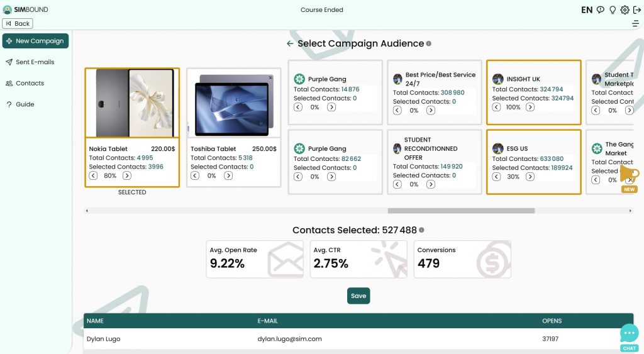
Task: Click The Gang Market flower icon
Action: point(597,148)
